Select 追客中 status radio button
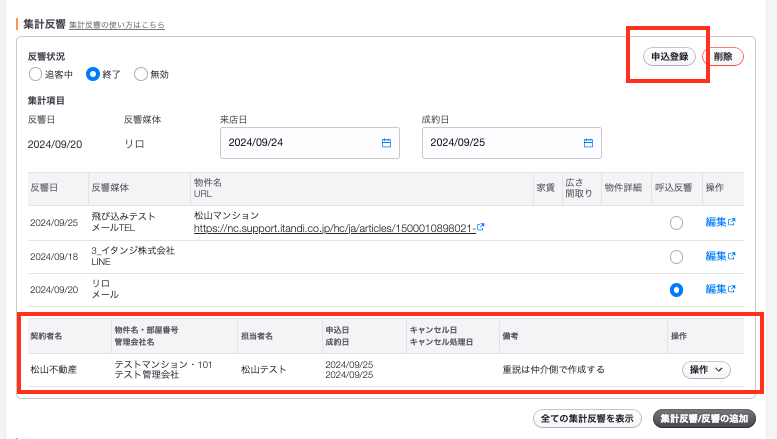 [x=35, y=74]
